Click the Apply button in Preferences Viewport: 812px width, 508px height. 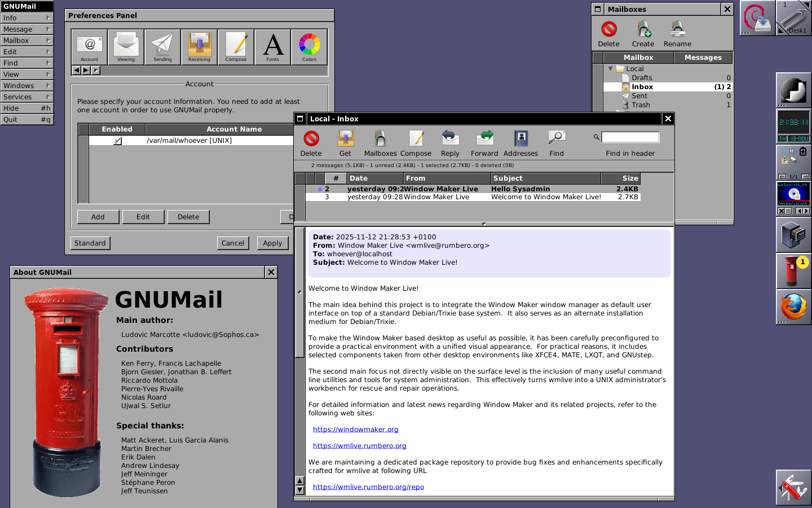pos(272,243)
